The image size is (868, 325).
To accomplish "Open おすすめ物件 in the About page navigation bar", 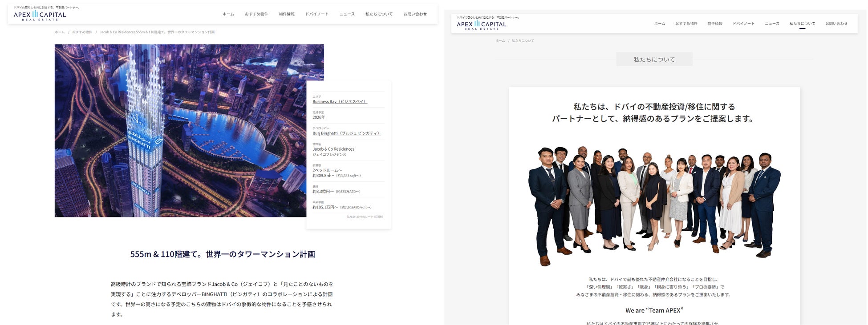I will coord(686,24).
